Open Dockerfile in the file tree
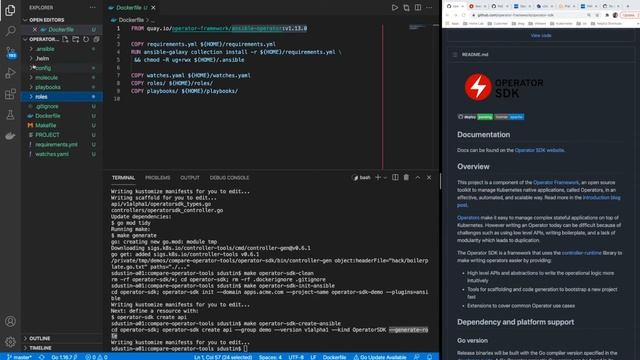The height and width of the screenshot is (360, 640). [x=48, y=116]
